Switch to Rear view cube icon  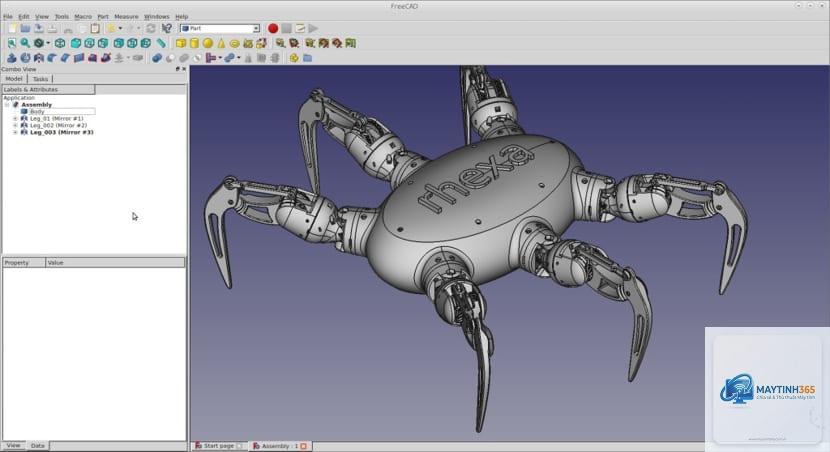pyautogui.click(x=119, y=43)
